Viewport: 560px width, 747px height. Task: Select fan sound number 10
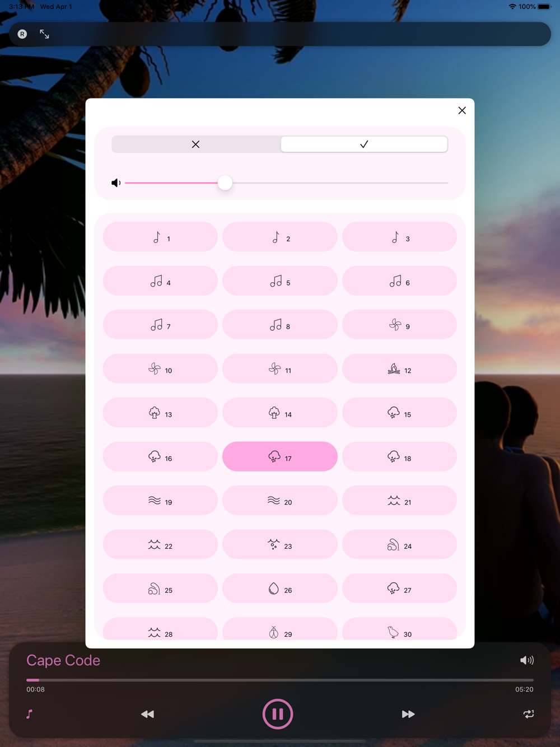pos(160,368)
